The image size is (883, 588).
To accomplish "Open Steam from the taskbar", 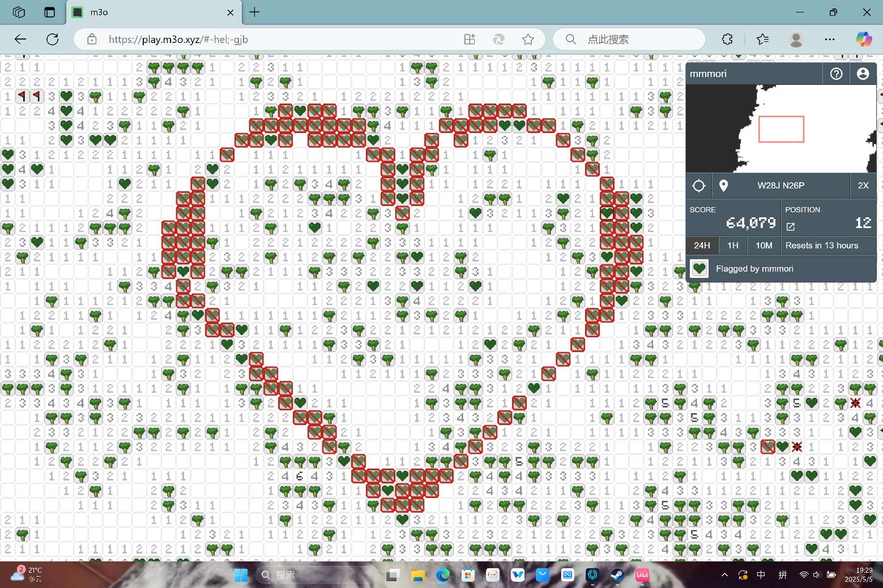I will click(x=617, y=575).
